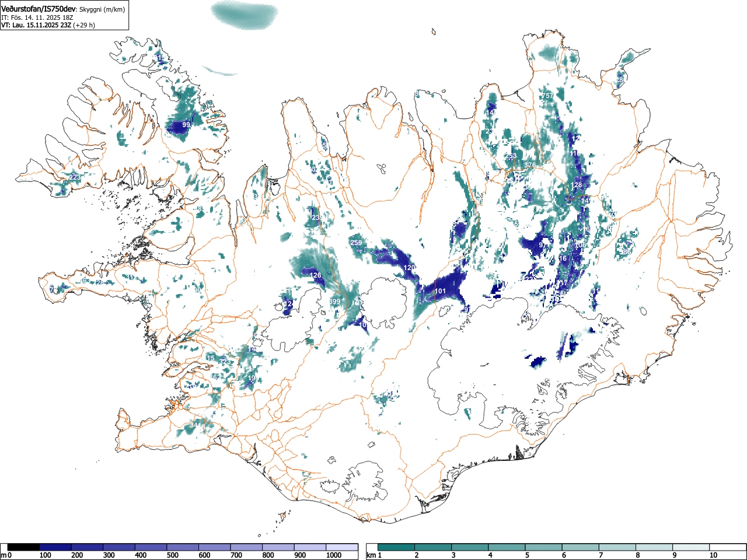Click the lightest 9–10 km legend swatch
Viewport: 747px width, 560px height.
pos(690,547)
